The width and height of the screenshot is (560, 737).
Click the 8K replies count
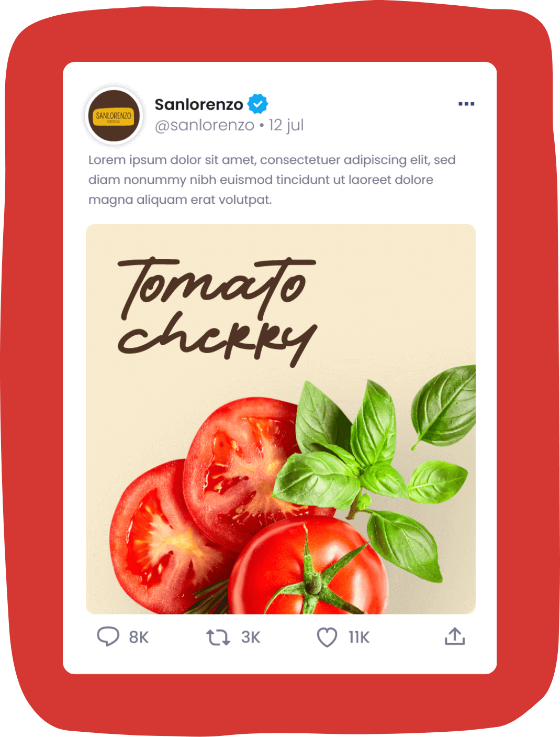click(x=139, y=637)
